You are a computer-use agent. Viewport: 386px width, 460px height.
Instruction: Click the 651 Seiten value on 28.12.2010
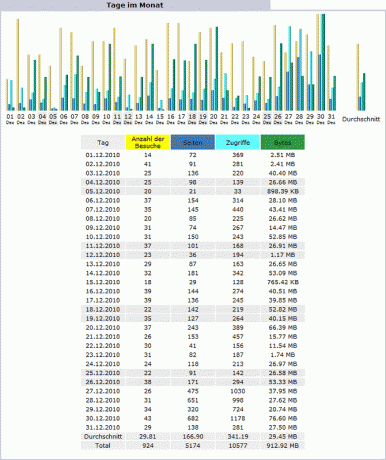click(x=193, y=400)
